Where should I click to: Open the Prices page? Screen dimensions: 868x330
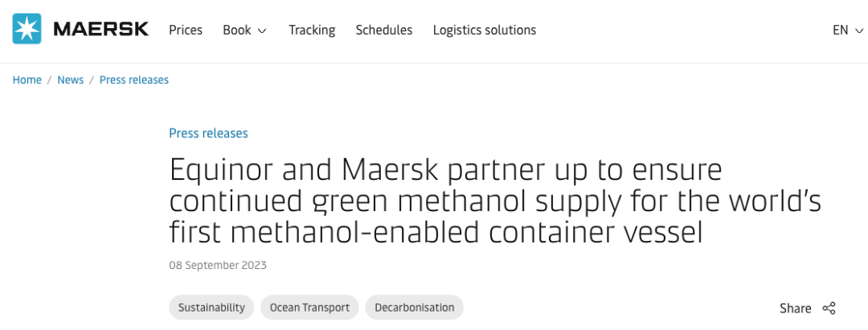coord(186,30)
